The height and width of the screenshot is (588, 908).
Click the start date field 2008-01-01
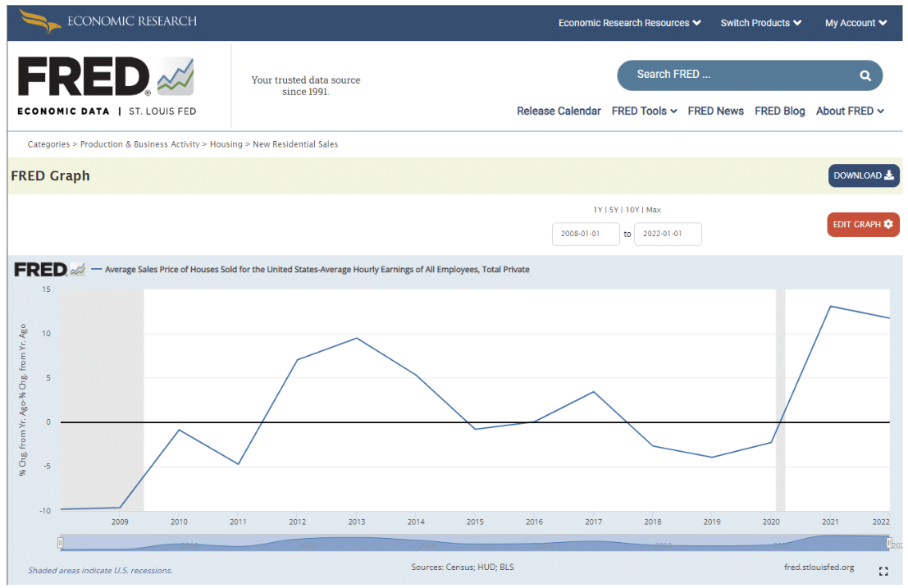coord(586,234)
